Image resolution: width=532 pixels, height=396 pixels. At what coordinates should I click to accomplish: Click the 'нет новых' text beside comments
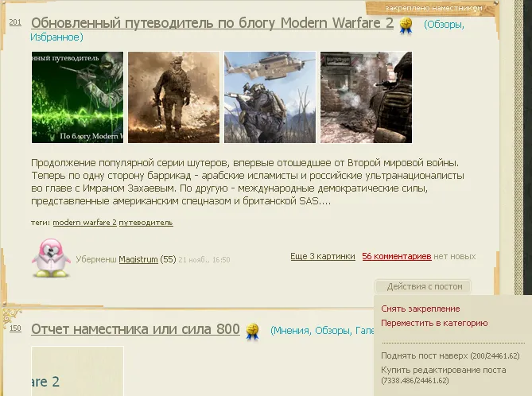click(455, 257)
